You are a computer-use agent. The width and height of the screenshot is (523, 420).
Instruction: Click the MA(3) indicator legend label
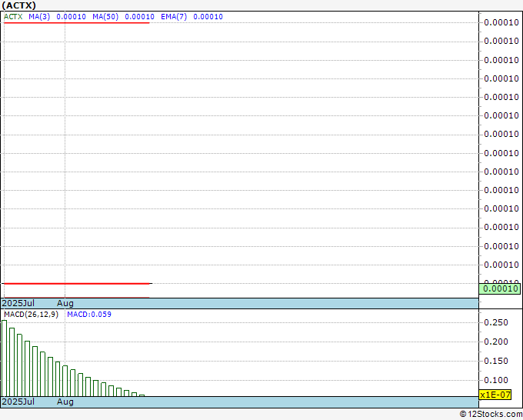coord(38,16)
